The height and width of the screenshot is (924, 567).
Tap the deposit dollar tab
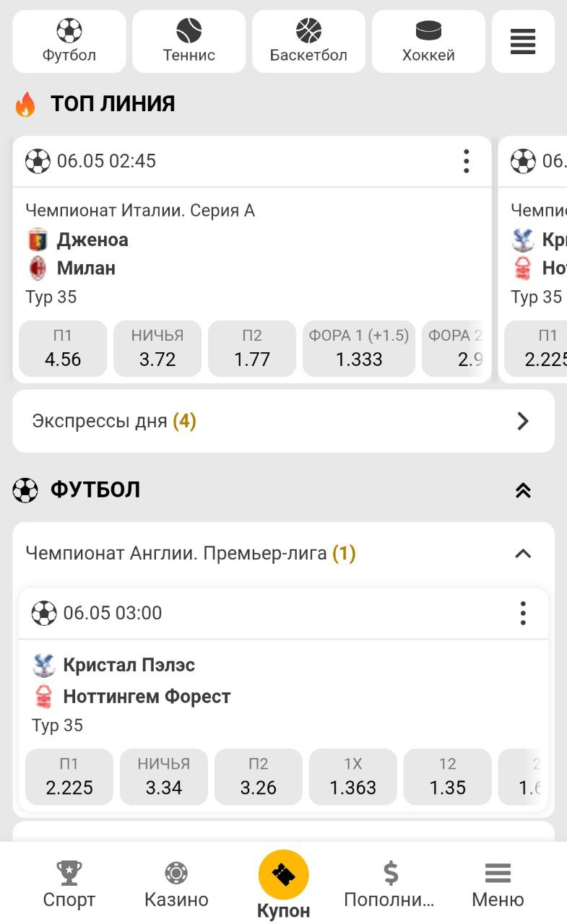click(390, 884)
